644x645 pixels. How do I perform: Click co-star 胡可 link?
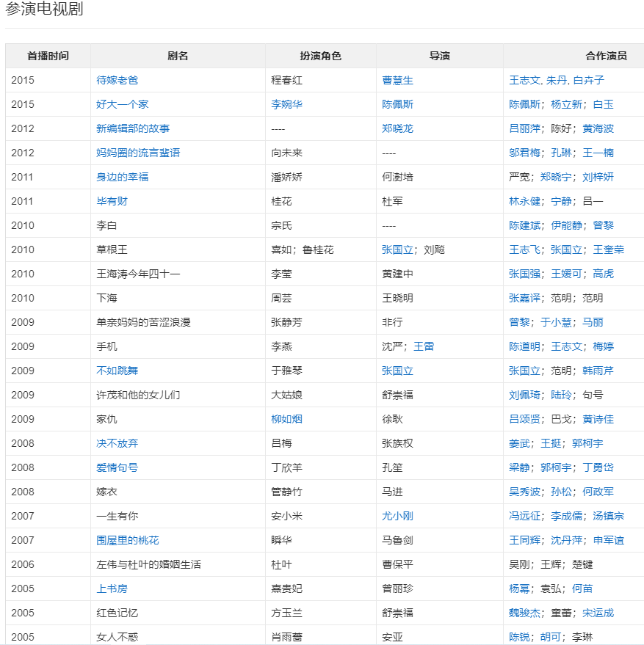pyautogui.click(x=551, y=637)
